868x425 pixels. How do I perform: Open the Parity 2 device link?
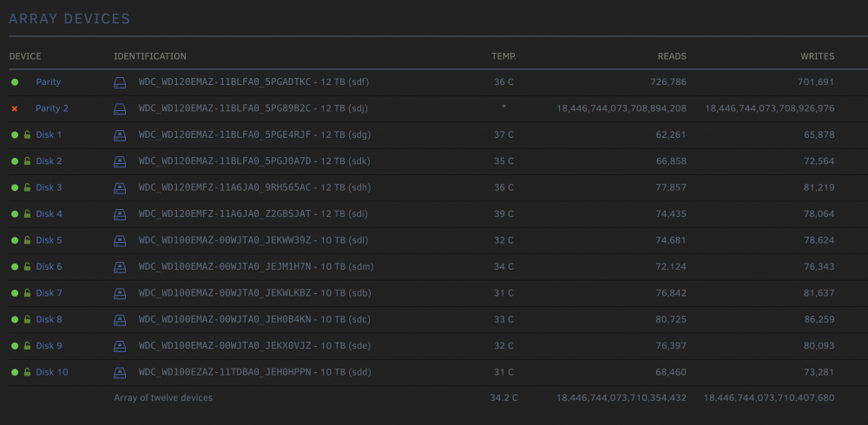[x=52, y=108]
